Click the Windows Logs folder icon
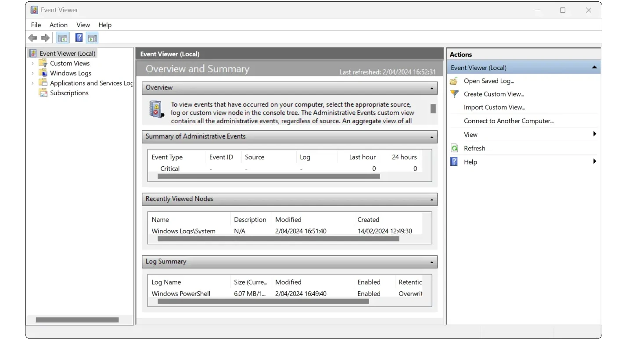Screen dimensions: 629x364 click(x=43, y=73)
